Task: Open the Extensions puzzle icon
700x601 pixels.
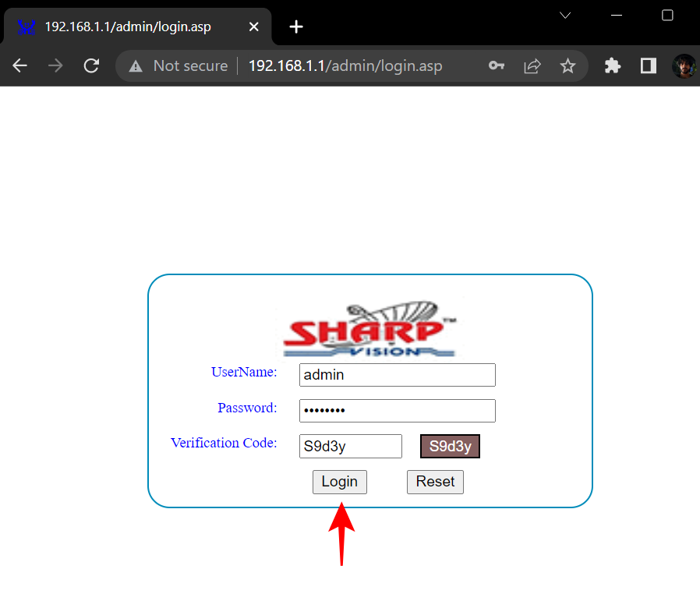Action: click(x=613, y=66)
